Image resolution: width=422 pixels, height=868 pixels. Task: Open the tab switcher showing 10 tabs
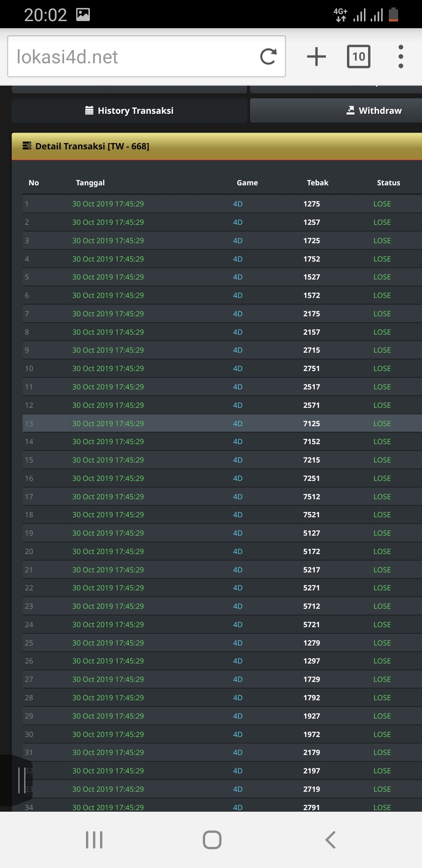(x=358, y=57)
